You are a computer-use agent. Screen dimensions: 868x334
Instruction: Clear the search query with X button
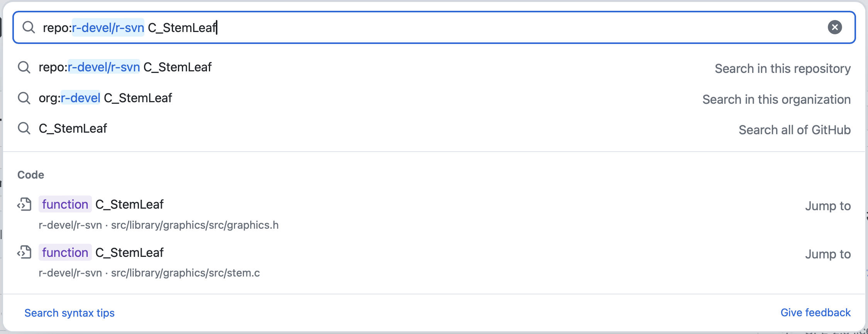[835, 27]
